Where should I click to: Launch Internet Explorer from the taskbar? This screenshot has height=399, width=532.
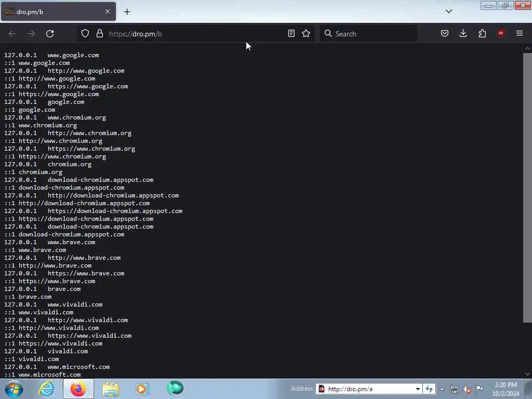pyautogui.click(x=46, y=389)
